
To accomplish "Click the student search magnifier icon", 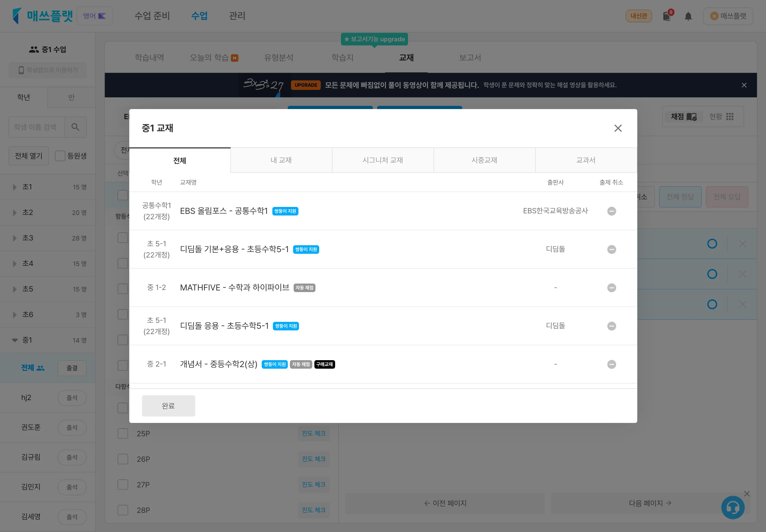I will (x=75, y=127).
